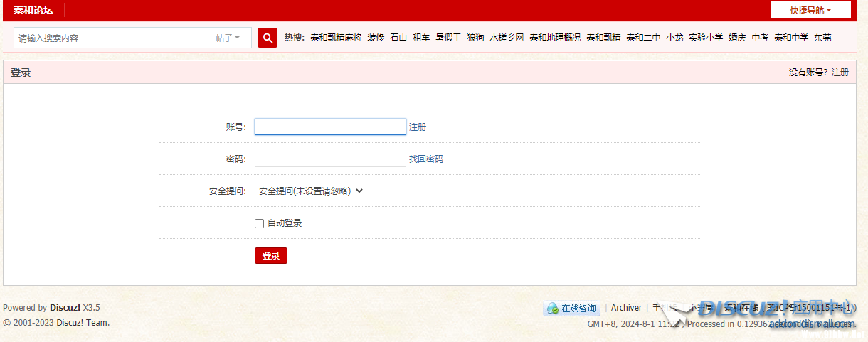Click the hot search term 实验小学
This screenshot has height=342, width=868.
coord(706,38)
